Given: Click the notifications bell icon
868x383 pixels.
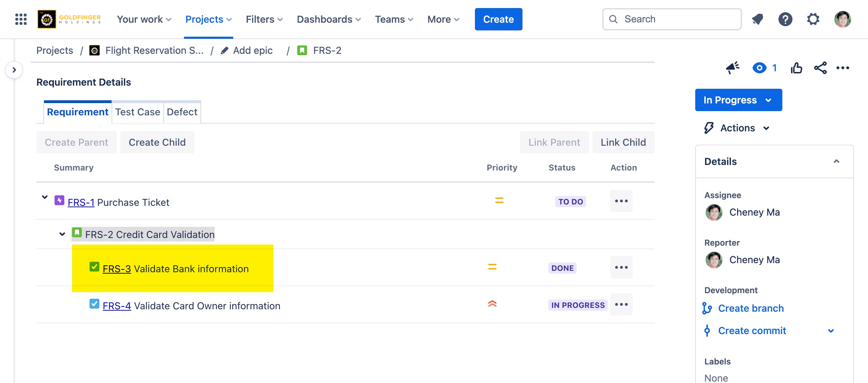Looking at the screenshot, I should (x=757, y=19).
